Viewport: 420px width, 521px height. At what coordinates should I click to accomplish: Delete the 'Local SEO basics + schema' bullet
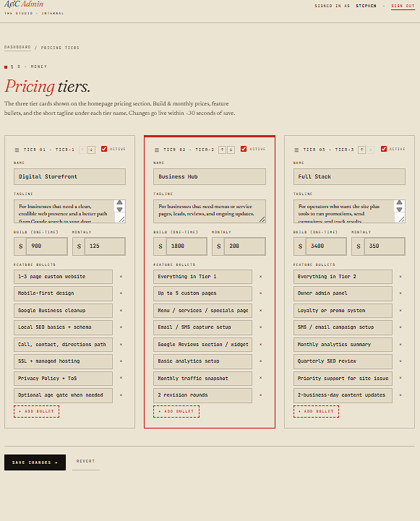click(121, 327)
